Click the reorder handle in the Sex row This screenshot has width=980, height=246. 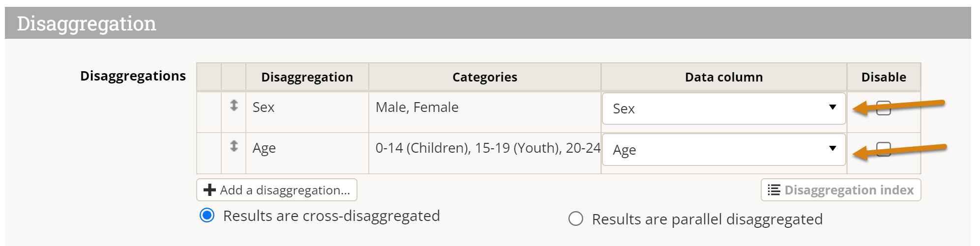(x=234, y=105)
